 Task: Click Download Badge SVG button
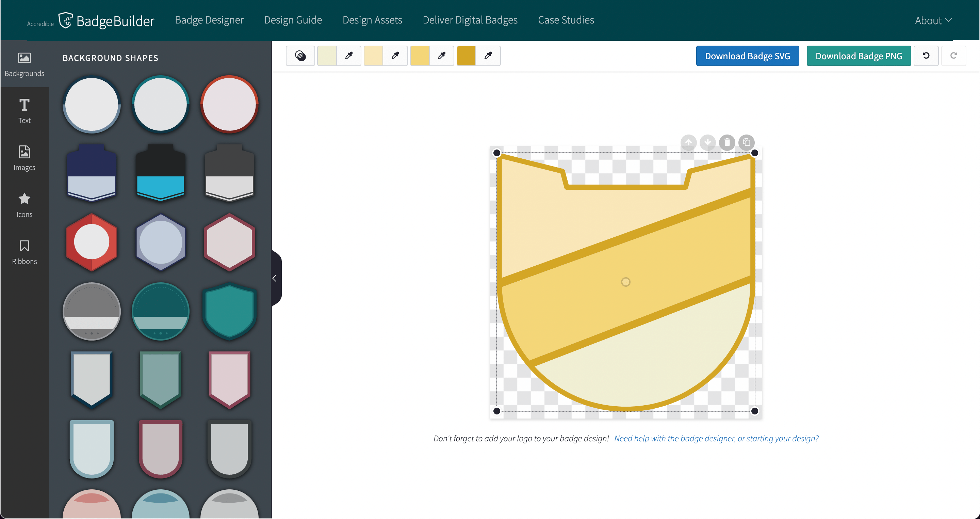tap(747, 56)
